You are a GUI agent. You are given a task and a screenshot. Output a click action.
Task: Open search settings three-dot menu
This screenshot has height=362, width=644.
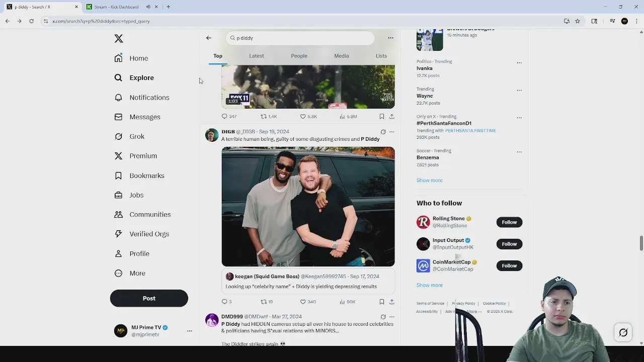[390, 38]
